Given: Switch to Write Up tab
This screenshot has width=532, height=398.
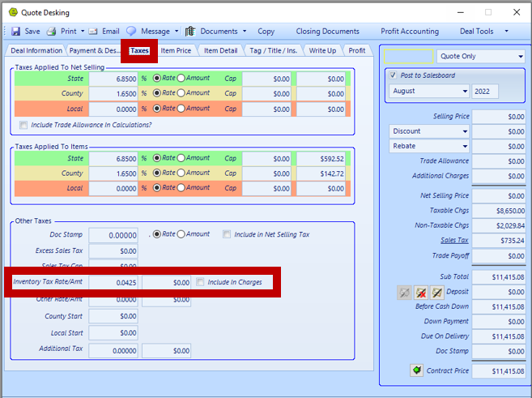Looking at the screenshot, I should (x=322, y=50).
